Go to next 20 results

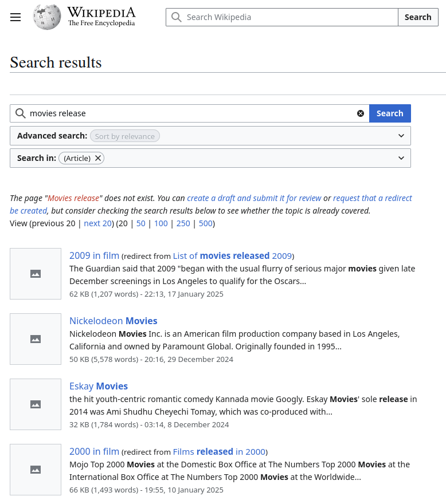point(98,223)
